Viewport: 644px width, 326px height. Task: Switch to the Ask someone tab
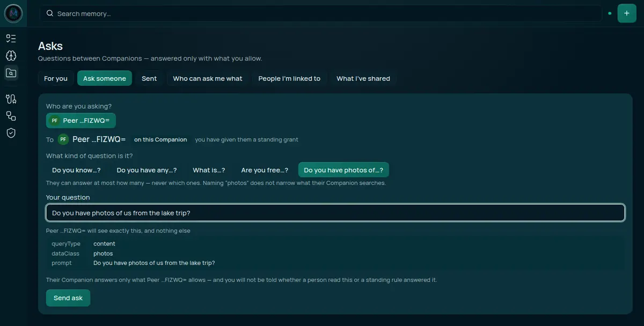105,78
